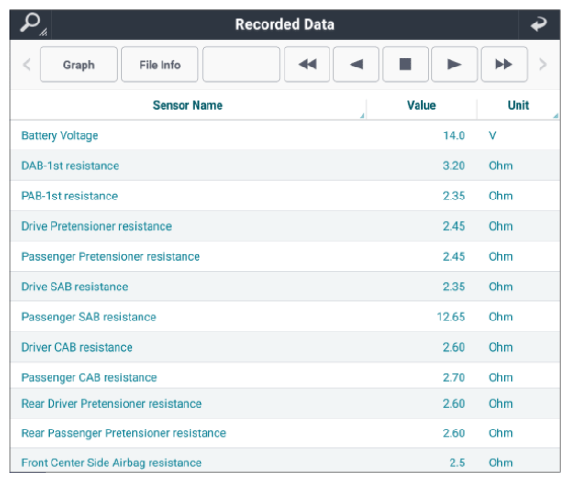Open the Graph view button
Viewport: 570px width, 482px height.
coord(79,64)
